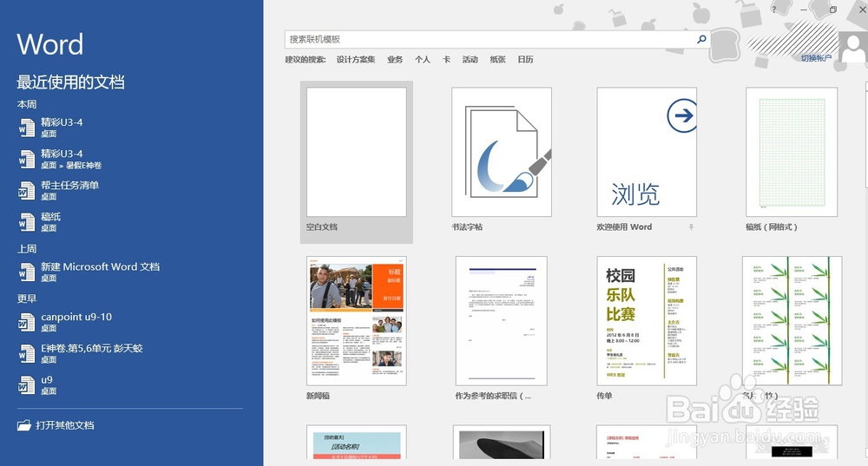Search suggested category 卡
The height and width of the screenshot is (466, 868).
pyautogui.click(x=446, y=59)
